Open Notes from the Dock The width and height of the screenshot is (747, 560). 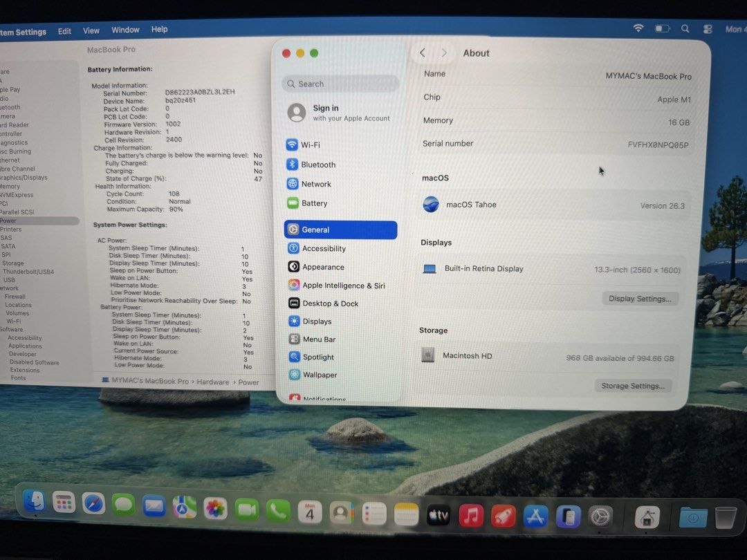[407, 515]
